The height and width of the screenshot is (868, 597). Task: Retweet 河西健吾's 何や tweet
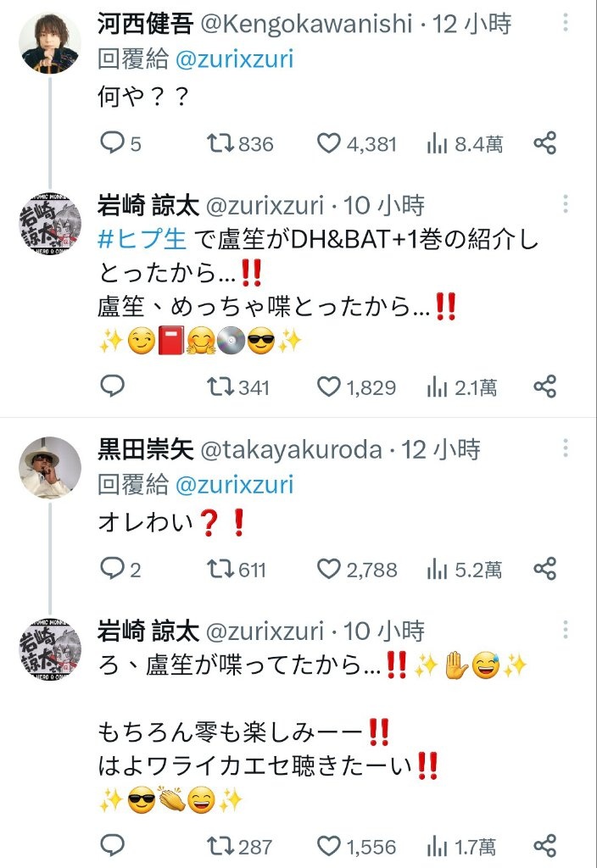pos(240,143)
